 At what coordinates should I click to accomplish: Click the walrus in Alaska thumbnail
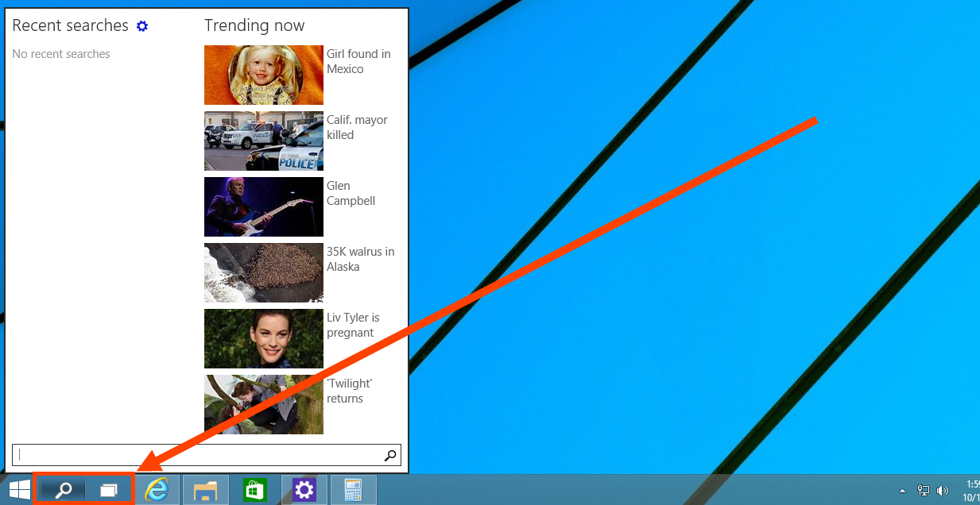(x=263, y=272)
